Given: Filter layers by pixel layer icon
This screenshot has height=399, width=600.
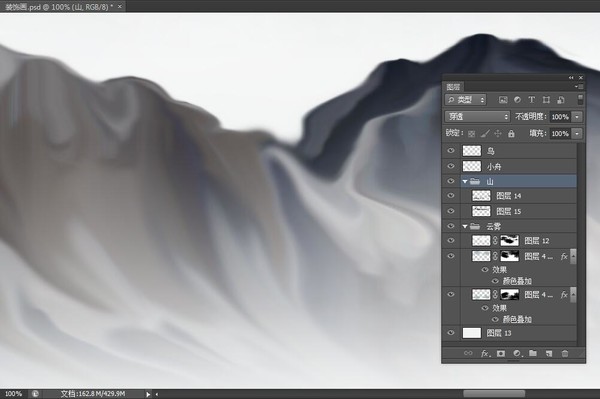Looking at the screenshot, I should point(503,100).
